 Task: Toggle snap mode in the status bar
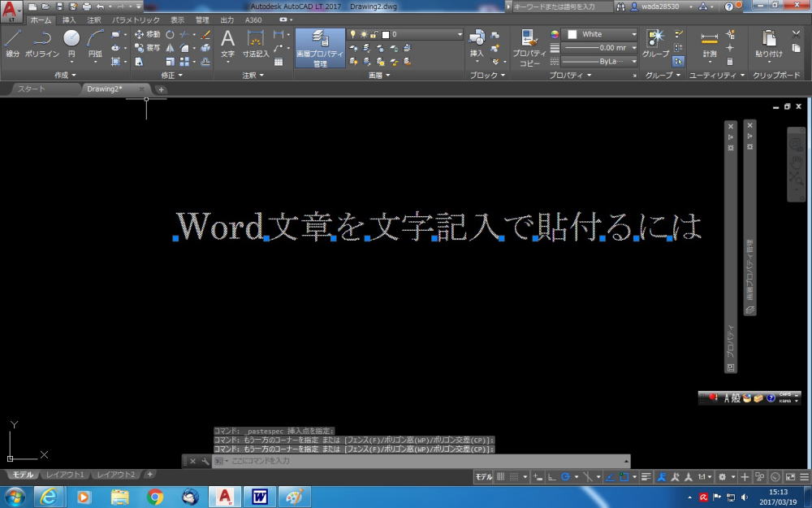pos(514,477)
